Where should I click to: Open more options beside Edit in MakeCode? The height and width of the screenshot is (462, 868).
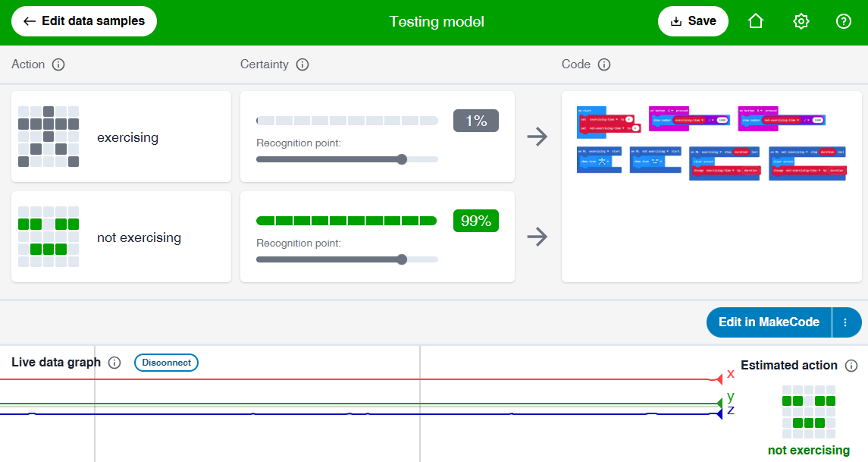coord(846,322)
